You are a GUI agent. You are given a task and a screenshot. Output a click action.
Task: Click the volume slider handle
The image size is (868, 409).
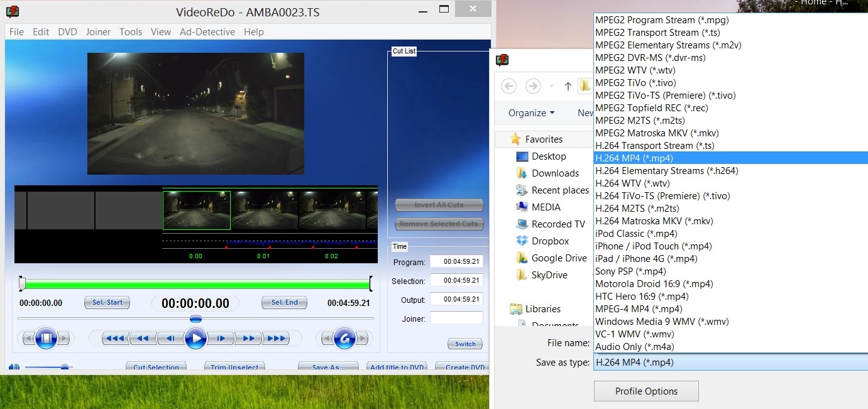65,368
